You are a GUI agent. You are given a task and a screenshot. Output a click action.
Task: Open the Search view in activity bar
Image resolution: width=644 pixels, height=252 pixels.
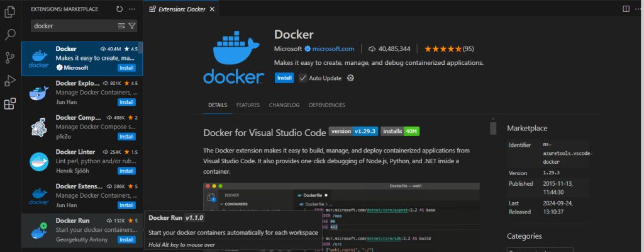[10, 35]
